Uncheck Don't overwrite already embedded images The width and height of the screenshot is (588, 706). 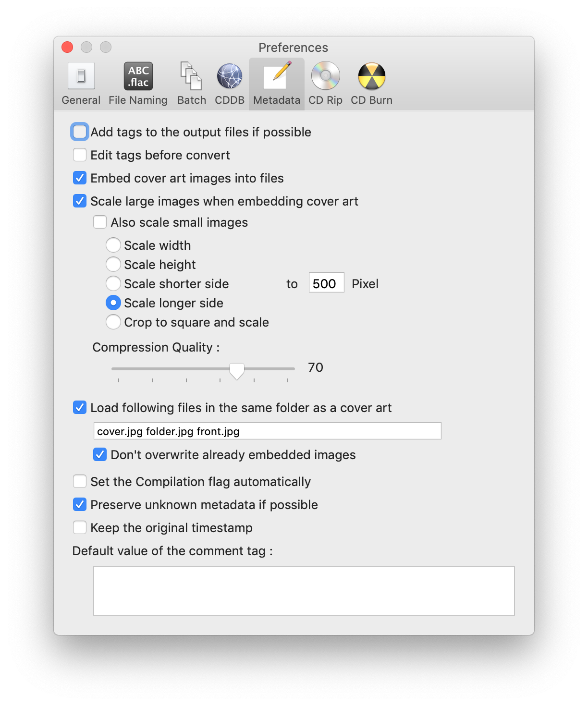(x=99, y=454)
